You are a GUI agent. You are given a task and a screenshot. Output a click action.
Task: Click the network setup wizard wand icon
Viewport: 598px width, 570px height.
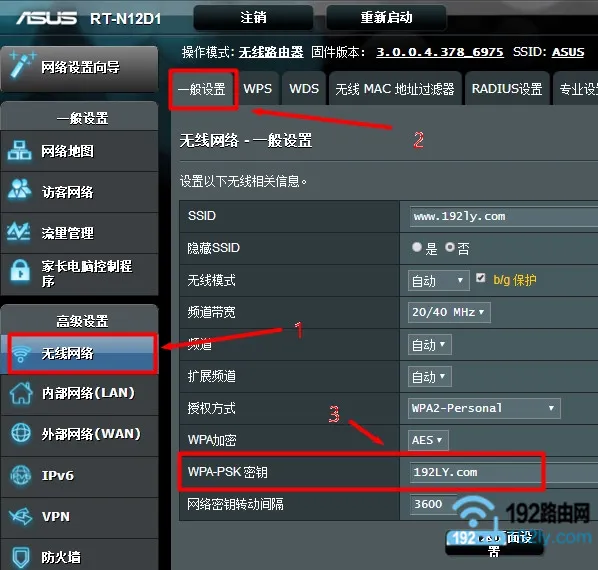tap(22, 65)
